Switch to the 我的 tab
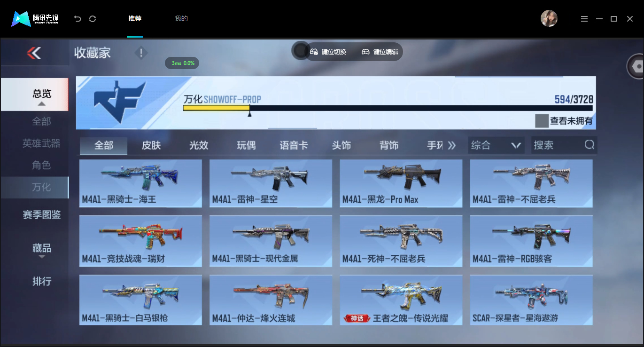The image size is (644, 347). 181,19
